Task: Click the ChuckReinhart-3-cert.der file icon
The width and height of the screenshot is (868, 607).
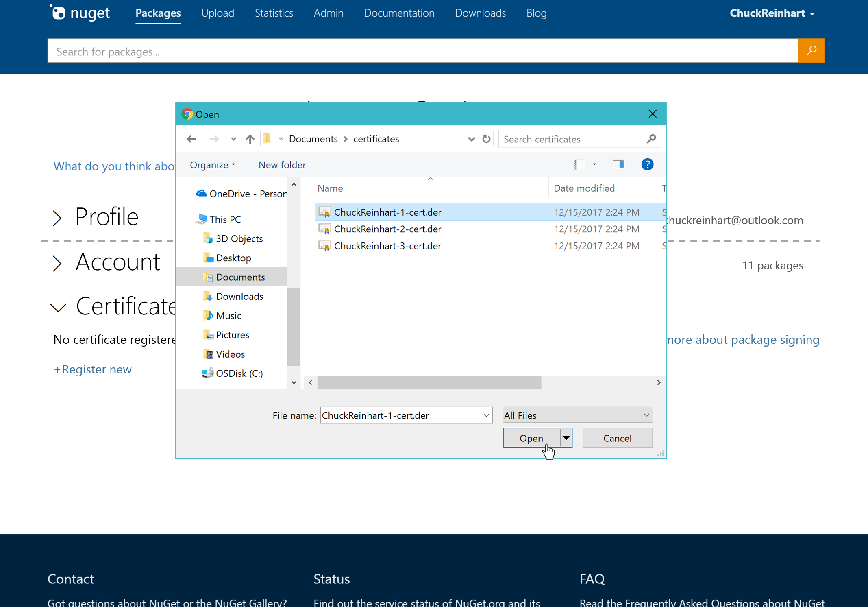Action: tap(324, 246)
